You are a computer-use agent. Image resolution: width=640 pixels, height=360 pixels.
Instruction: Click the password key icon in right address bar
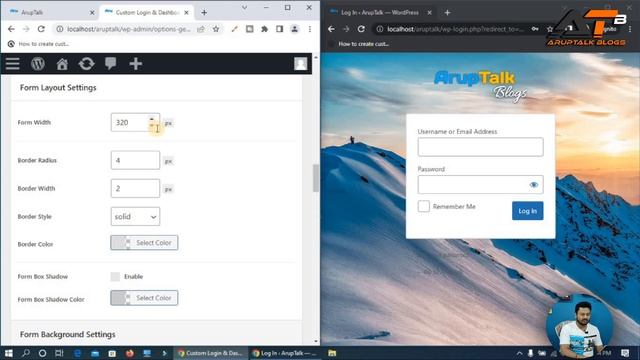535,29
